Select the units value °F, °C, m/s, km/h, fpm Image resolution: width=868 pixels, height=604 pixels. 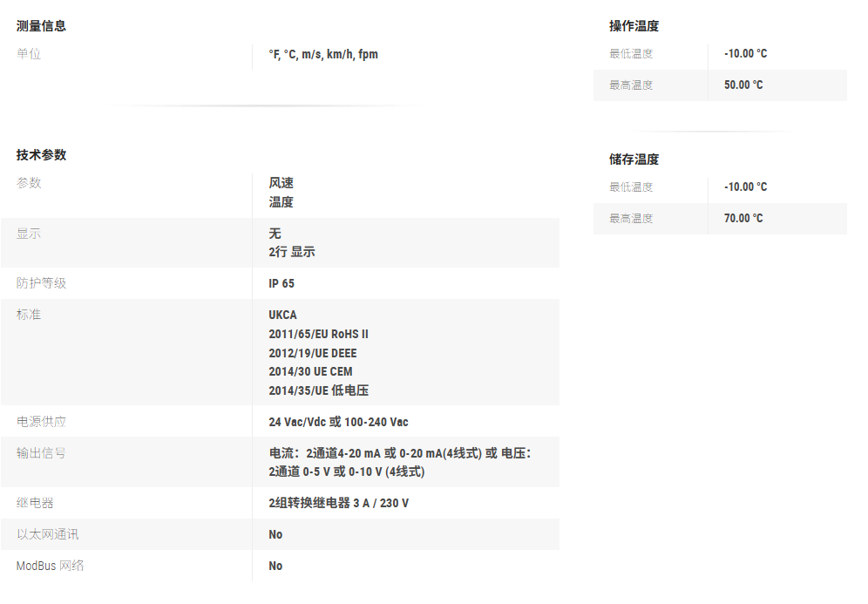point(322,54)
